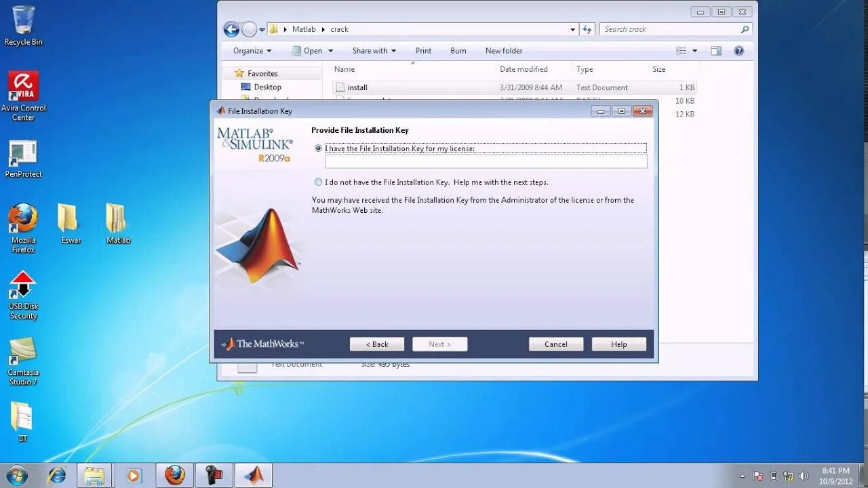
Task: Open Explorer's help question mark icon
Action: (x=739, y=51)
